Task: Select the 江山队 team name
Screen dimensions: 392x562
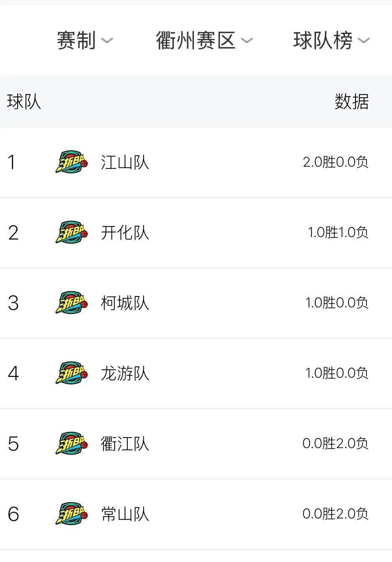Action: click(125, 162)
